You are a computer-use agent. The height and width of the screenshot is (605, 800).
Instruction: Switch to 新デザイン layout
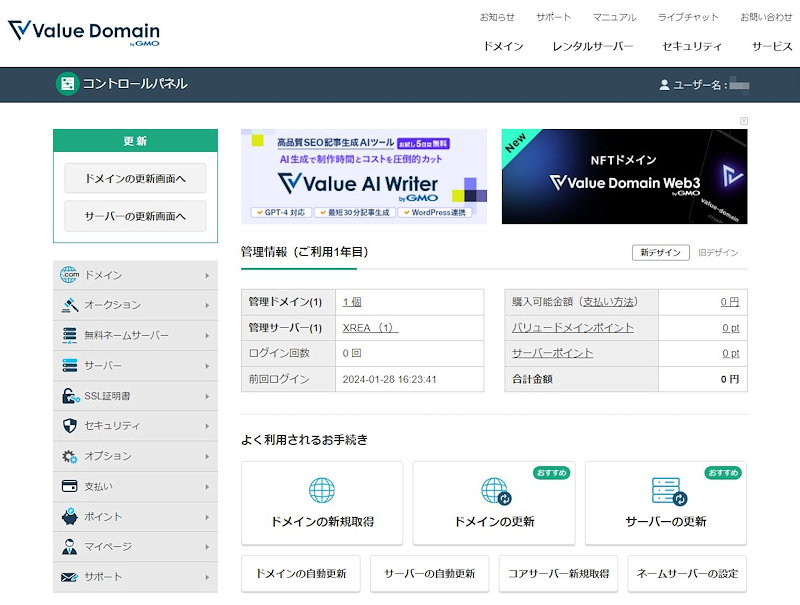(x=660, y=253)
